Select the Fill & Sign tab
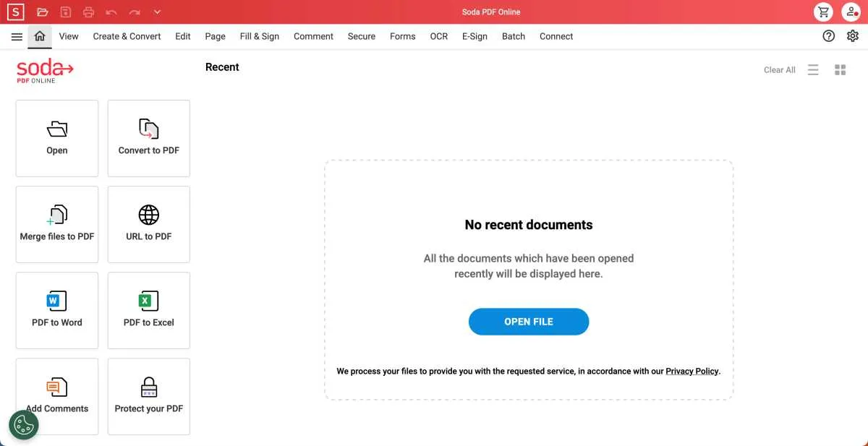Viewport: 868px width, 446px height. point(260,36)
